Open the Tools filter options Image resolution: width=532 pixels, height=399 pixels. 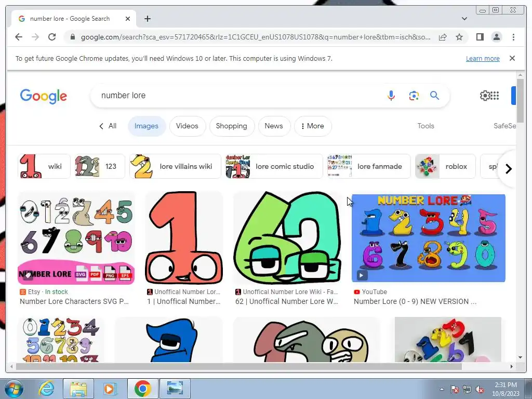[425, 126]
